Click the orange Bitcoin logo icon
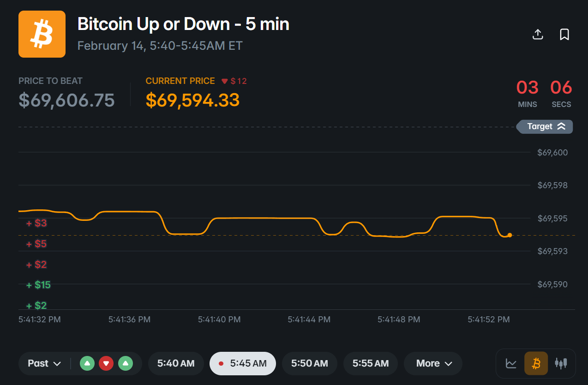This screenshot has width=588, height=385. click(x=42, y=34)
